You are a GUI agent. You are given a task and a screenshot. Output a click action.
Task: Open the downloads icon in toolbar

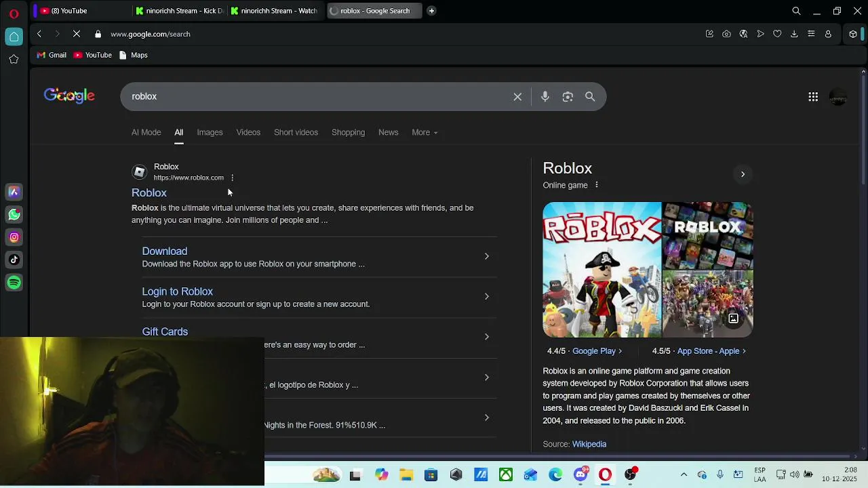pos(794,34)
